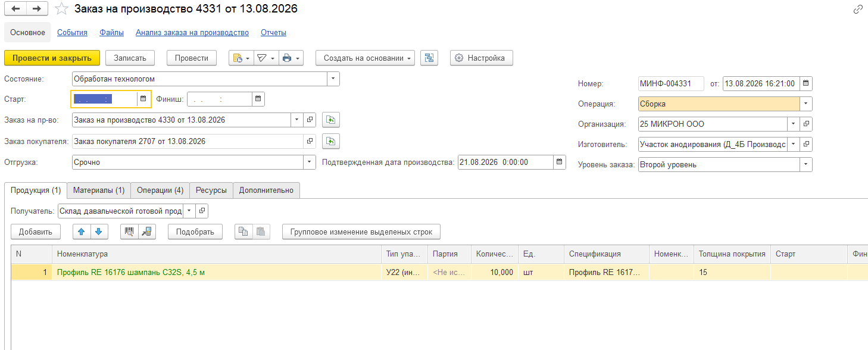Viewport: 868px width, 350px height.
Task: Click Записать button
Action: pyautogui.click(x=130, y=58)
